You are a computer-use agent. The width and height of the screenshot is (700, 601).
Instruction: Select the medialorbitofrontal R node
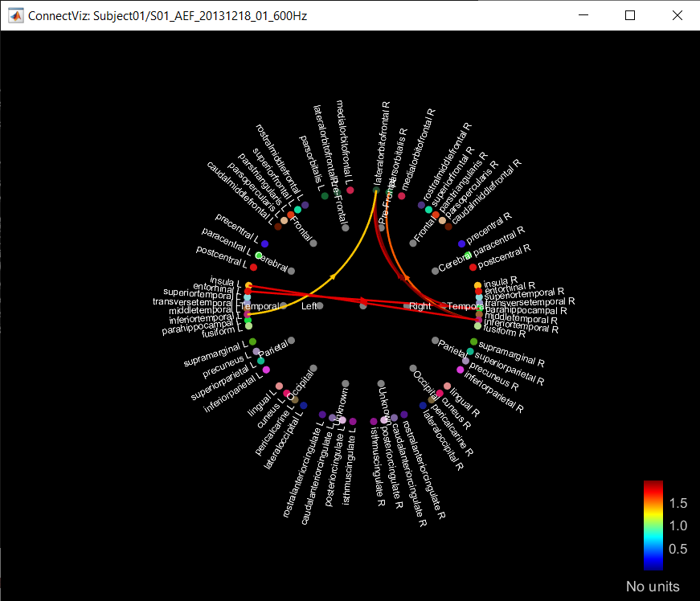coord(402,196)
